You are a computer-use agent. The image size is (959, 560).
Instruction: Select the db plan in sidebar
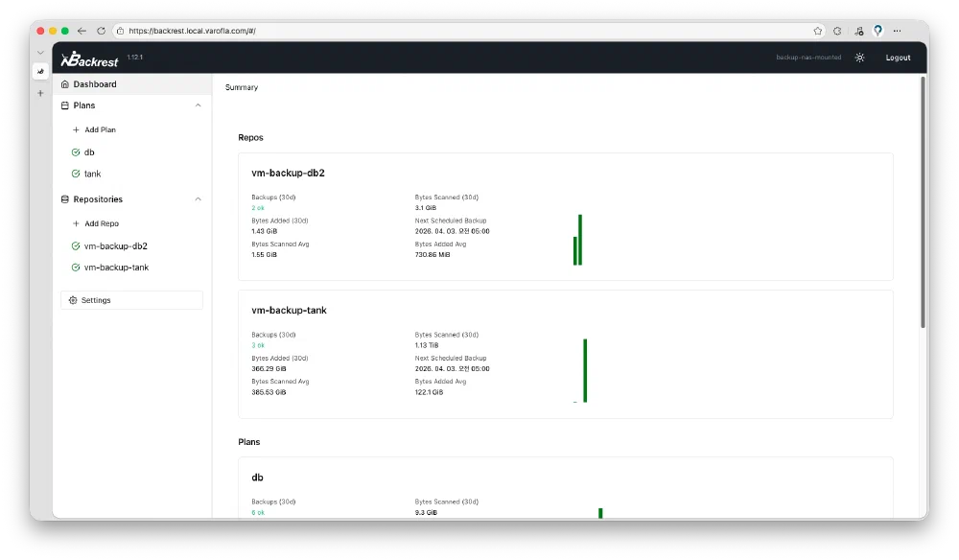tap(89, 152)
